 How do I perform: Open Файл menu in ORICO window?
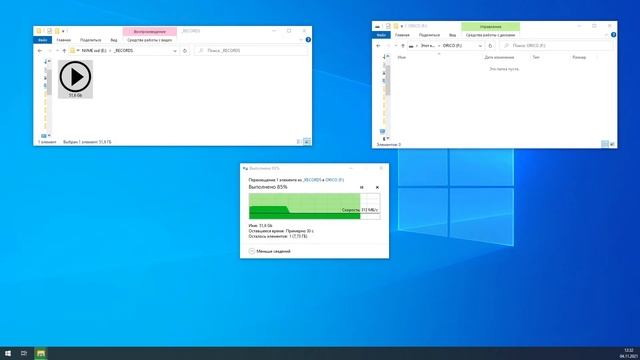381,35
